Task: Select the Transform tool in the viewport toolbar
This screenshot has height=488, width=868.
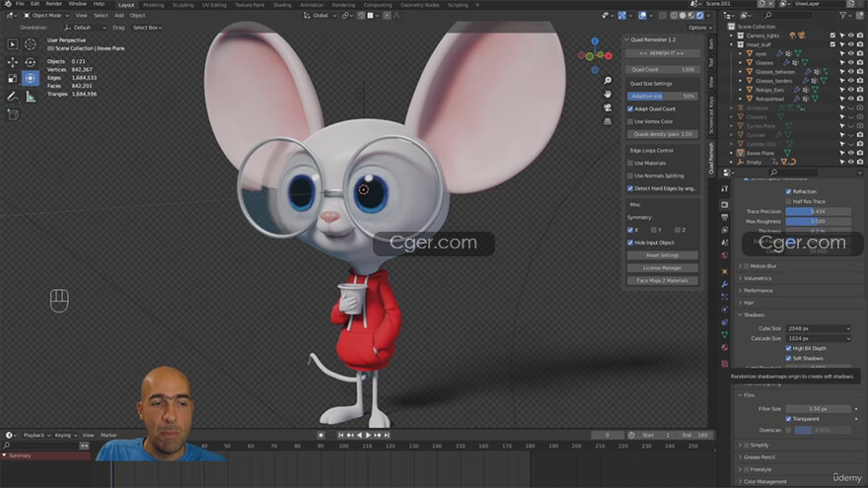Action: pos(31,79)
